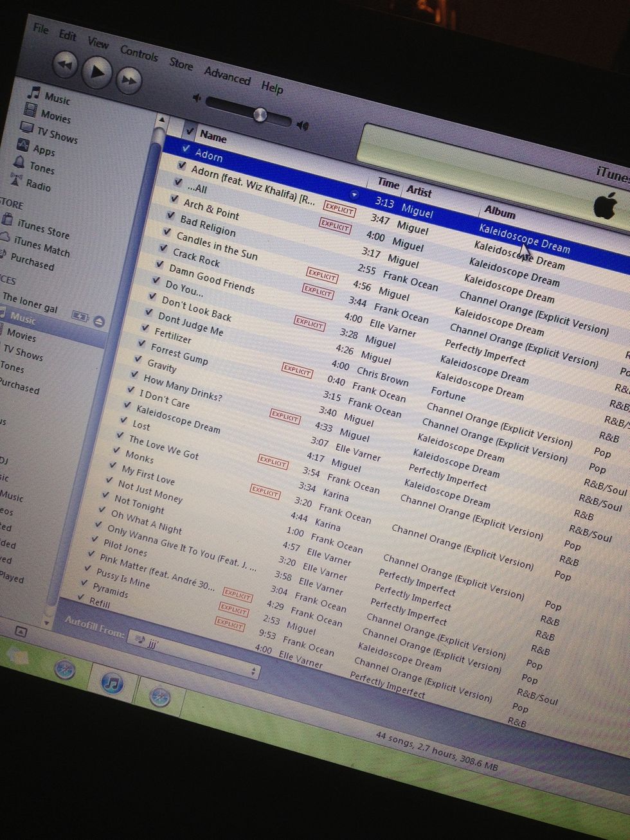Sort by the Album column header
This screenshot has width=630, height=840.
tap(500, 212)
